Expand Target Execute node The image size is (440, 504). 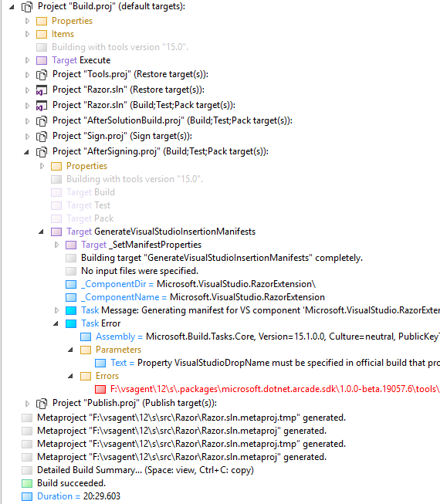point(27,60)
